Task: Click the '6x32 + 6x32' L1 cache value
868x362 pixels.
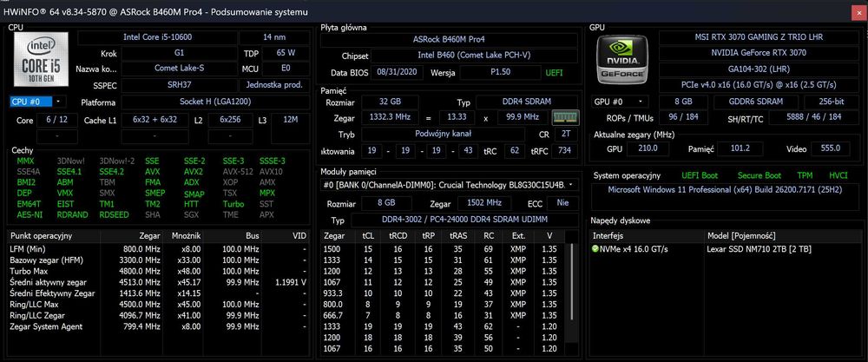Action: pos(155,120)
